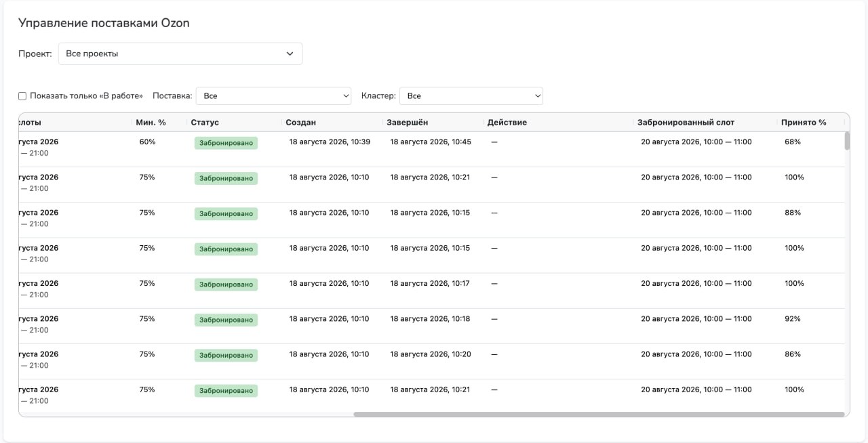868x443 pixels.
Task: Click the 75% cell in the row finished 10:18
Action: click(147, 318)
